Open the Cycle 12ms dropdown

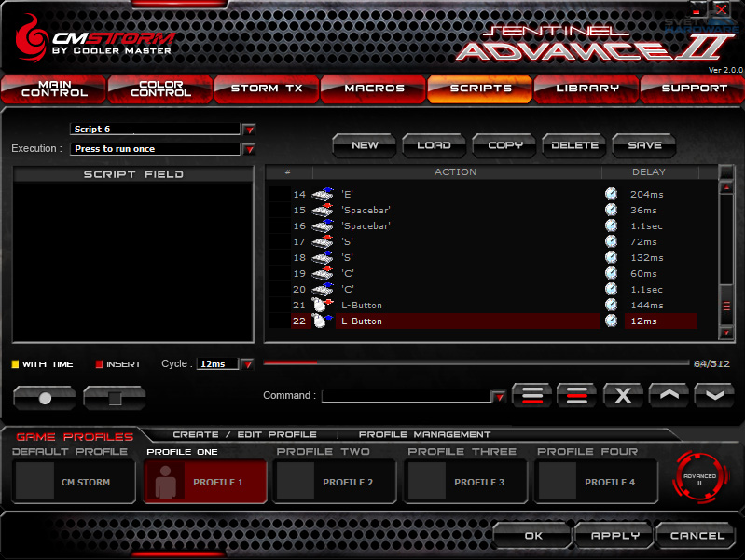[247, 364]
